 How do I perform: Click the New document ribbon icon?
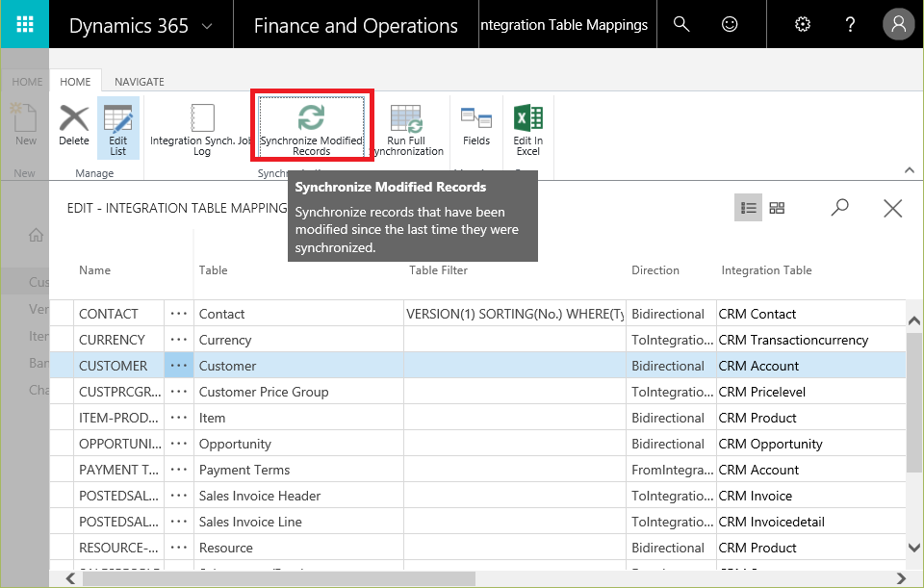(x=26, y=124)
